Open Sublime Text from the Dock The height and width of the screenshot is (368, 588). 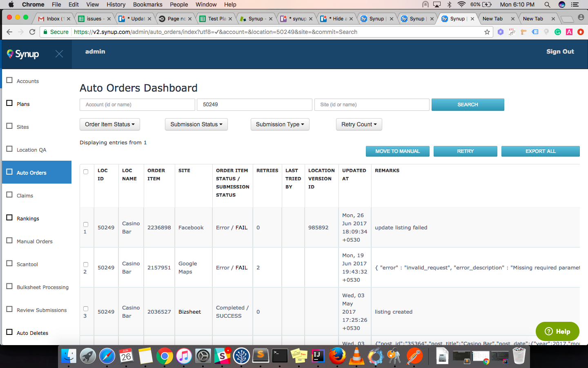[x=261, y=356]
